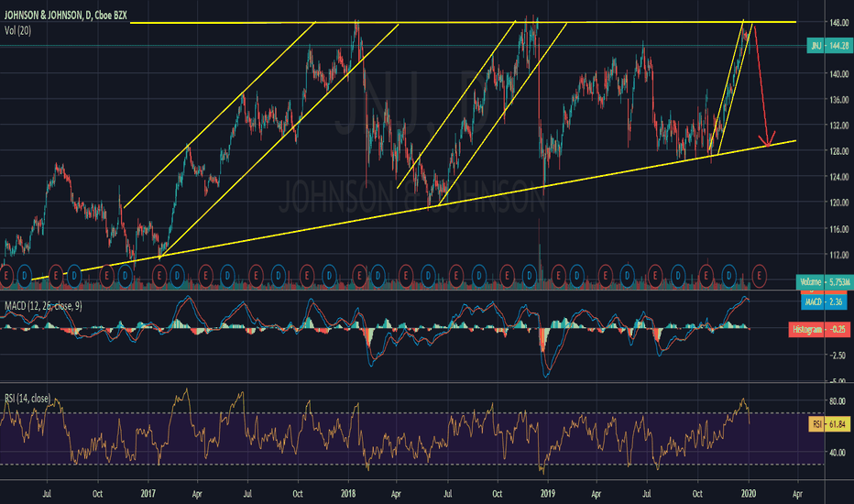Click the leftmost D dividend marker
This screenshot has width=854, height=504.
click(24, 276)
